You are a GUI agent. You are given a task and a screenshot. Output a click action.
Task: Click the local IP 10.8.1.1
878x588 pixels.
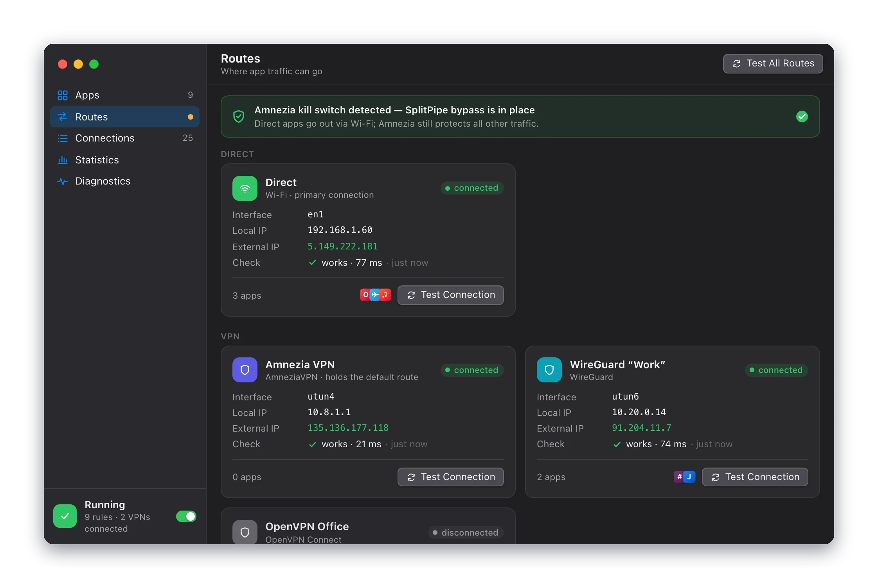[329, 412]
